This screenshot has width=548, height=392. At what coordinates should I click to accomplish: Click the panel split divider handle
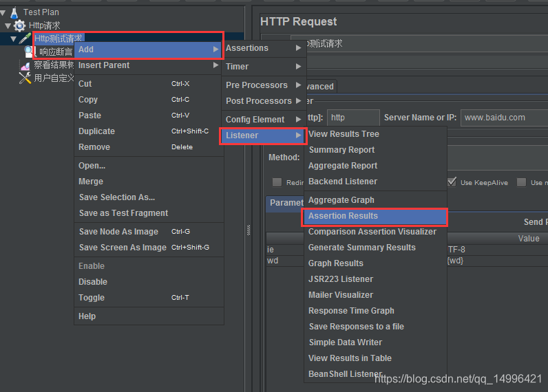[x=249, y=230]
